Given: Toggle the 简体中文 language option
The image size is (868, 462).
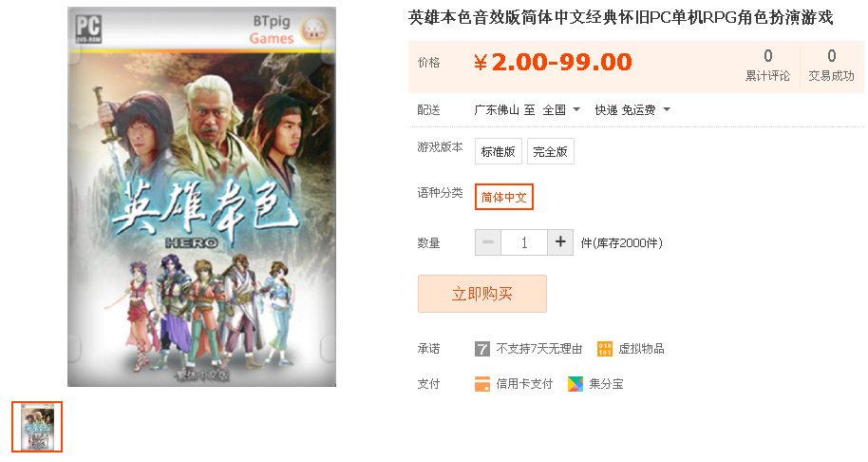Looking at the screenshot, I should pos(503,197).
